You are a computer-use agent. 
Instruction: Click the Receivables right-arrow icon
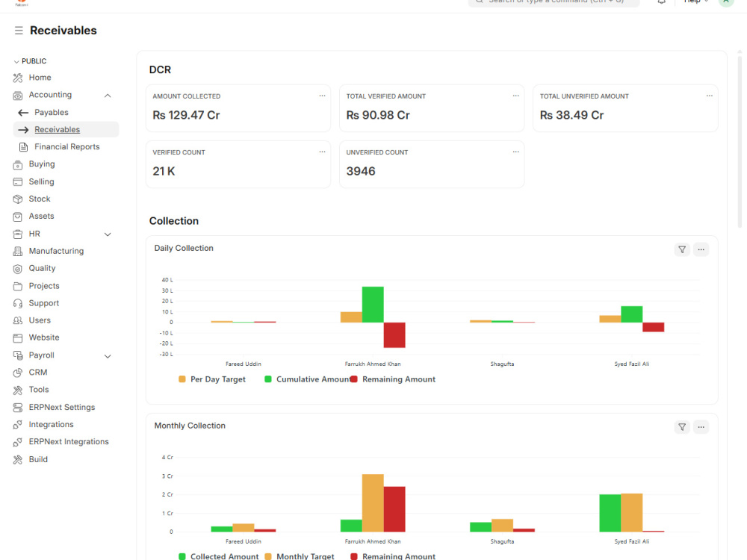[x=23, y=129]
